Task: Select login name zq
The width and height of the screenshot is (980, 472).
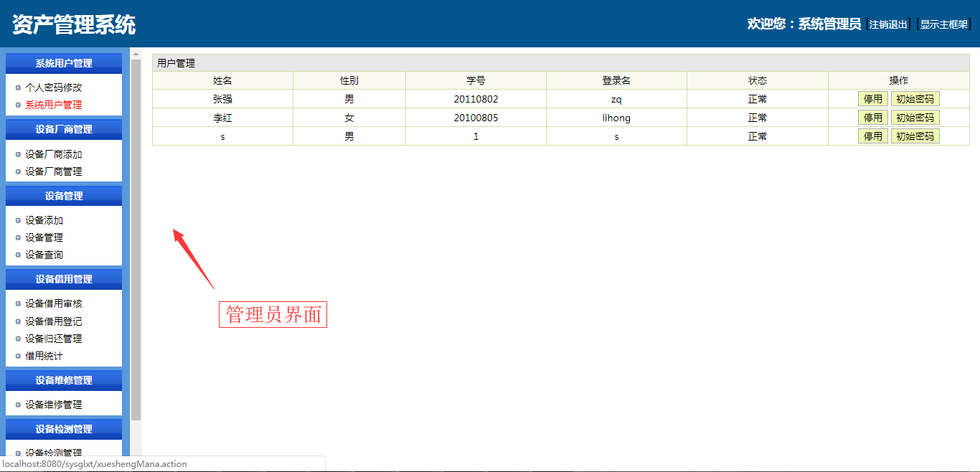Action: 616,99
